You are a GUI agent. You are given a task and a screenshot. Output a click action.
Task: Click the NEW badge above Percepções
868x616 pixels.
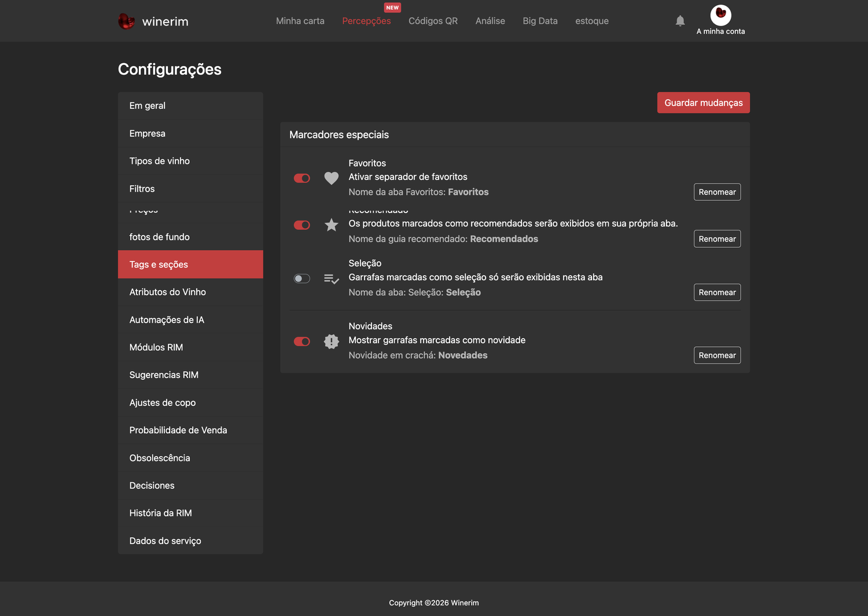[392, 8]
